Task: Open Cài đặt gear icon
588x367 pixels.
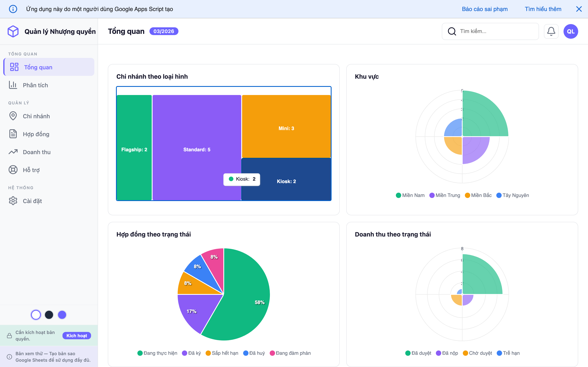Action: (x=13, y=201)
